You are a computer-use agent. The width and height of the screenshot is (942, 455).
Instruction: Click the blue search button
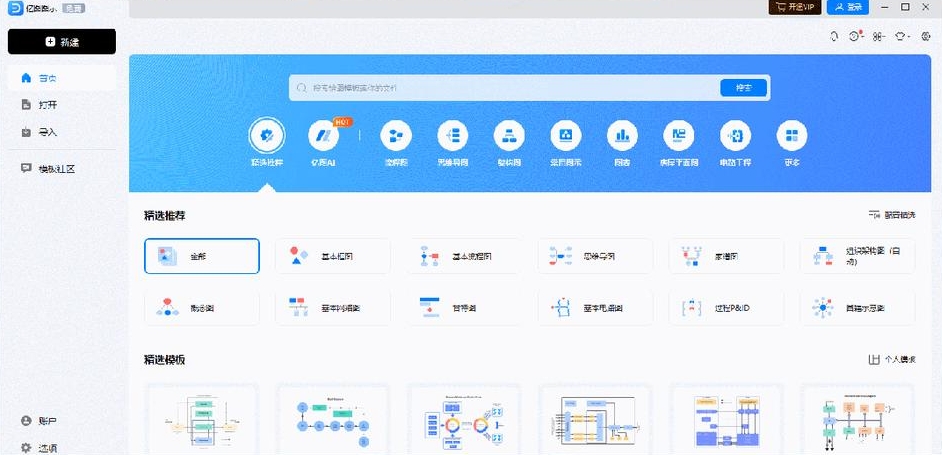tap(744, 88)
